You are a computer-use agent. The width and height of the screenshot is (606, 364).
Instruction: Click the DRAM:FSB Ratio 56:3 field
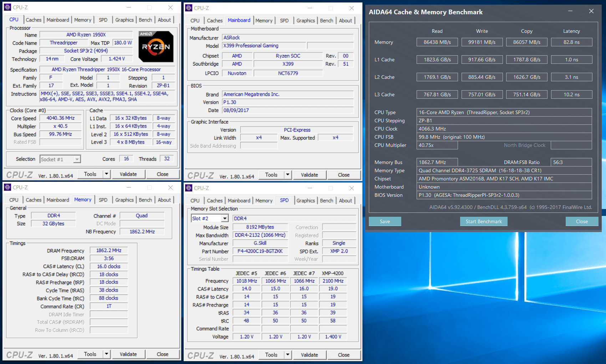click(571, 162)
